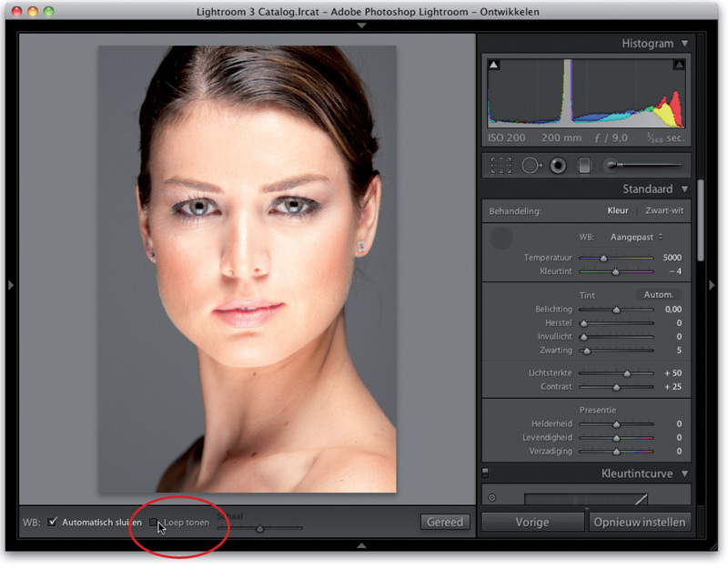Show the bottom filmstrip panel
This screenshot has width=728, height=570.
click(361, 545)
